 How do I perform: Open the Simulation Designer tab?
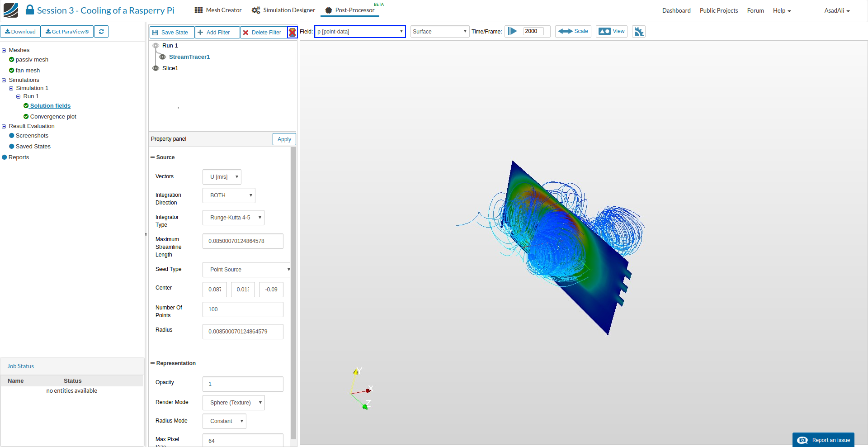click(283, 10)
